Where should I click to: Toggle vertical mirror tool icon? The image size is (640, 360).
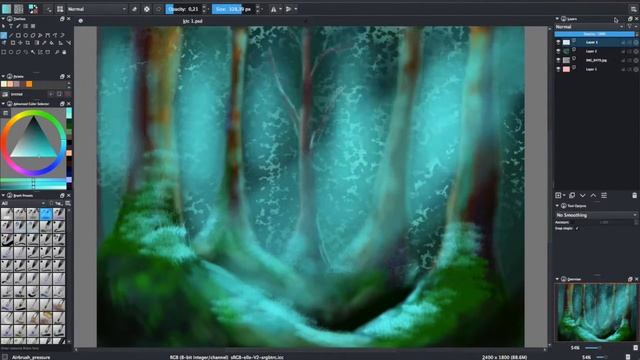pos(289,9)
